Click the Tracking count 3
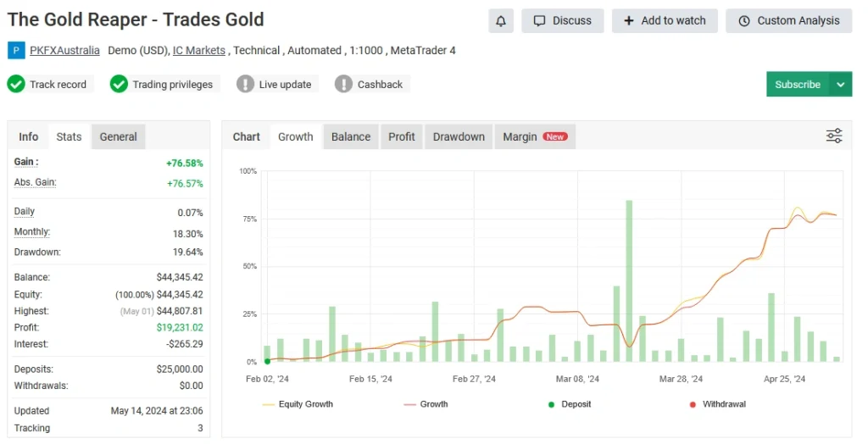Image resolution: width=868 pixels, height=444 pixels. coord(200,428)
